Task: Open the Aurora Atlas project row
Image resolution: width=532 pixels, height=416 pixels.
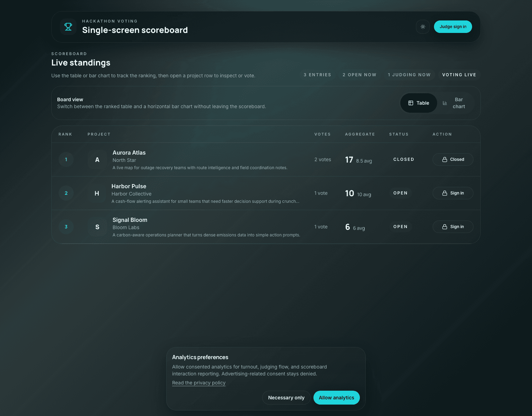Action: pyautogui.click(x=208, y=159)
